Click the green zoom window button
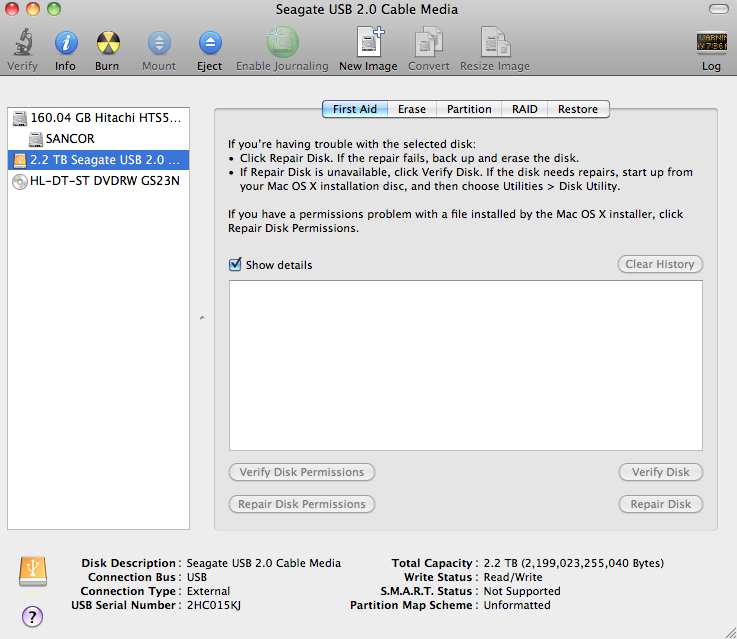Viewport: 737px width, 639px height. pos(54,9)
